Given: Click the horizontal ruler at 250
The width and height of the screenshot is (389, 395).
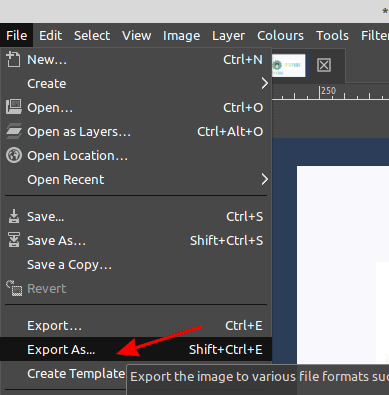Looking at the screenshot, I should (x=320, y=92).
